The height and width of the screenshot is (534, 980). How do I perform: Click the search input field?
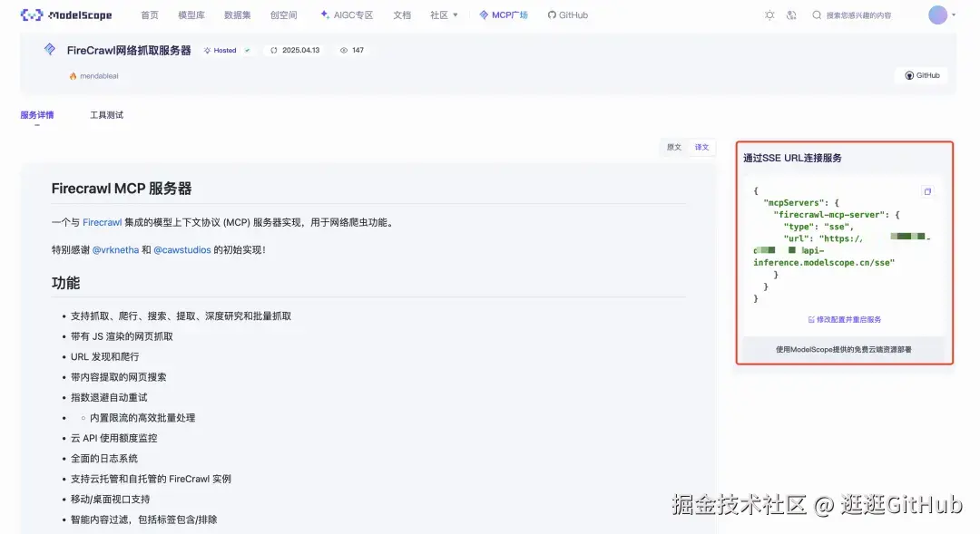tap(857, 15)
